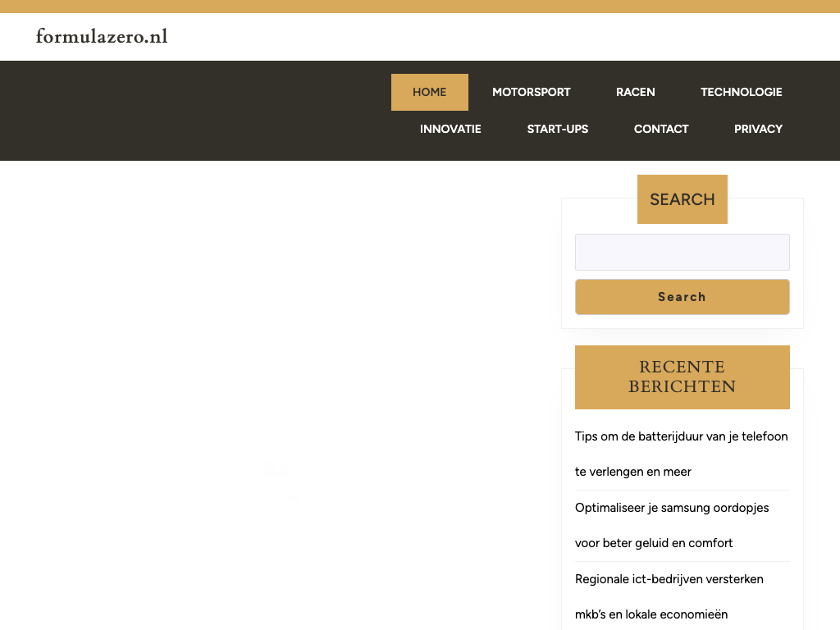Viewport: 840px width, 630px height.
Task: Click the SEARCH widget heading
Action: [x=682, y=199]
